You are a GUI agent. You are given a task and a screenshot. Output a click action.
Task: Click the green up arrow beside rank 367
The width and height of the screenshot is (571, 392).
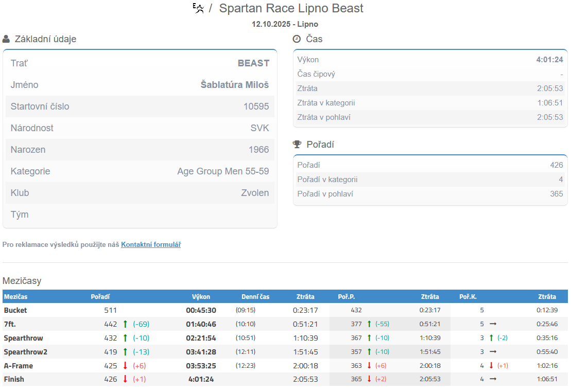(x=369, y=338)
